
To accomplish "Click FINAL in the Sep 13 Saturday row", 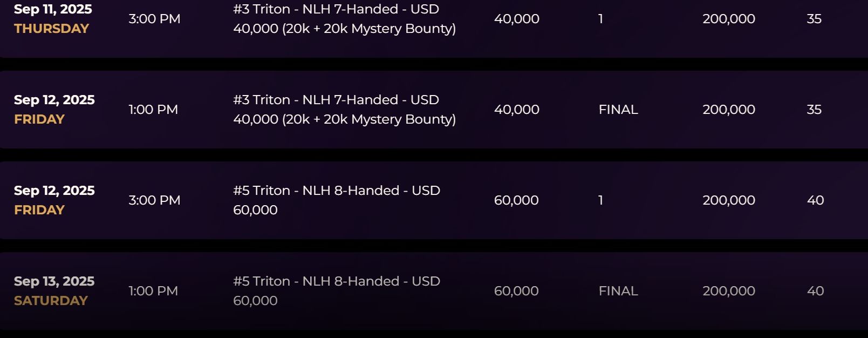I will pyautogui.click(x=618, y=291).
